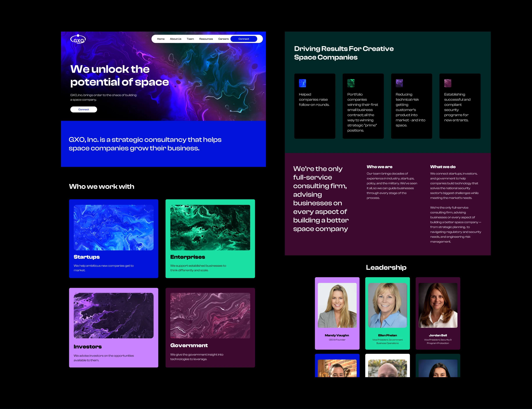Viewport: 532px width, 409px height.
Task: Click the Government heading
Action: click(189, 345)
